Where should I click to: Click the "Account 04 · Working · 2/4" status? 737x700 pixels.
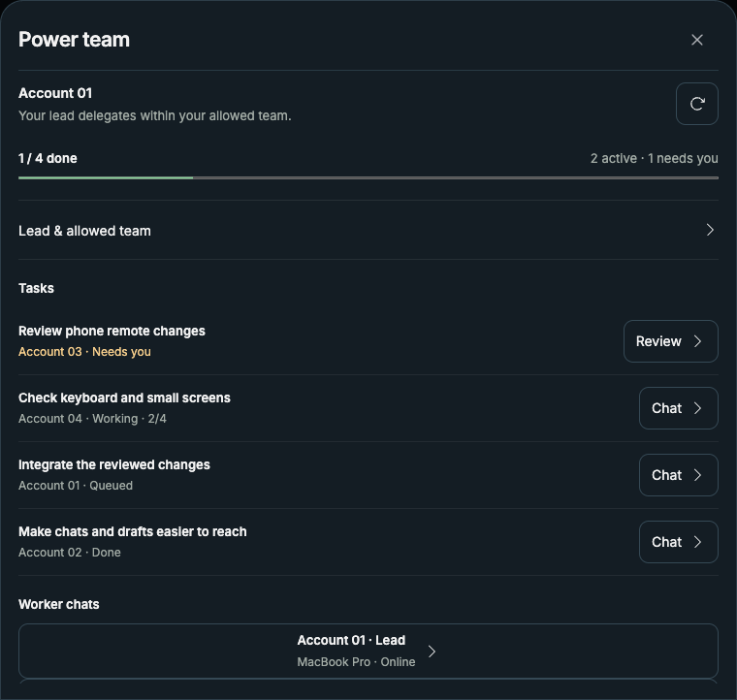[92, 419]
